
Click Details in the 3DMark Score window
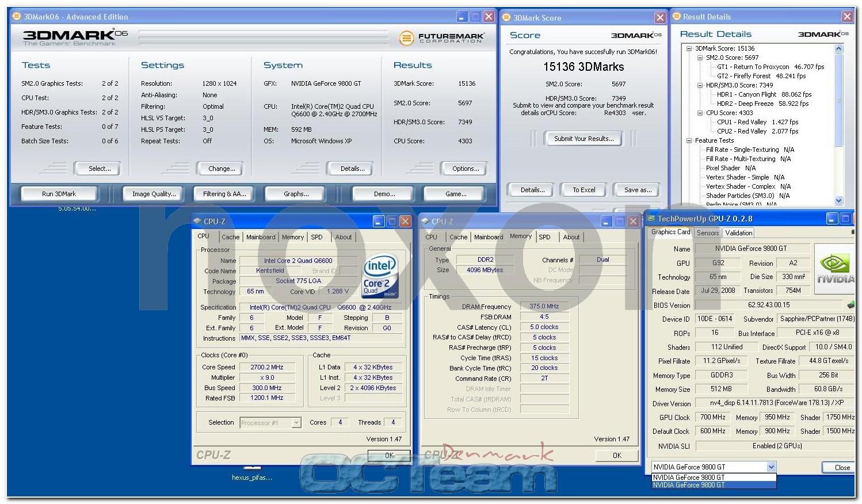(532, 190)
